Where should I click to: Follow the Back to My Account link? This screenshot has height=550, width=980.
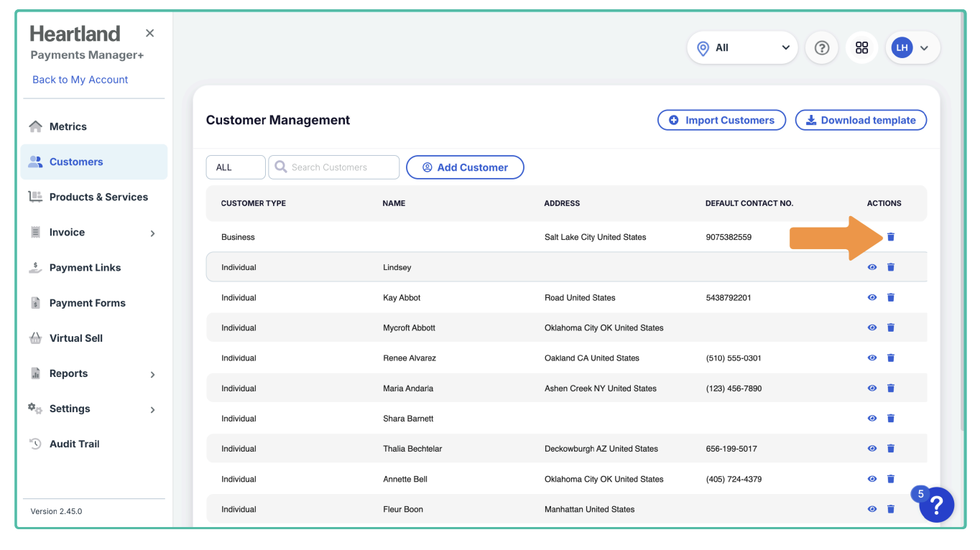click(x=80, y=80)
